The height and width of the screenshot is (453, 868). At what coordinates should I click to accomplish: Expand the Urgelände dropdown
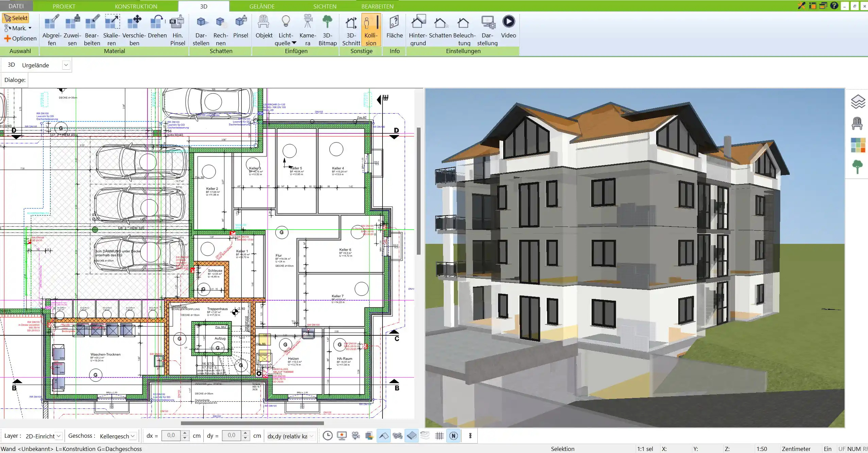(x=66, y=65)
